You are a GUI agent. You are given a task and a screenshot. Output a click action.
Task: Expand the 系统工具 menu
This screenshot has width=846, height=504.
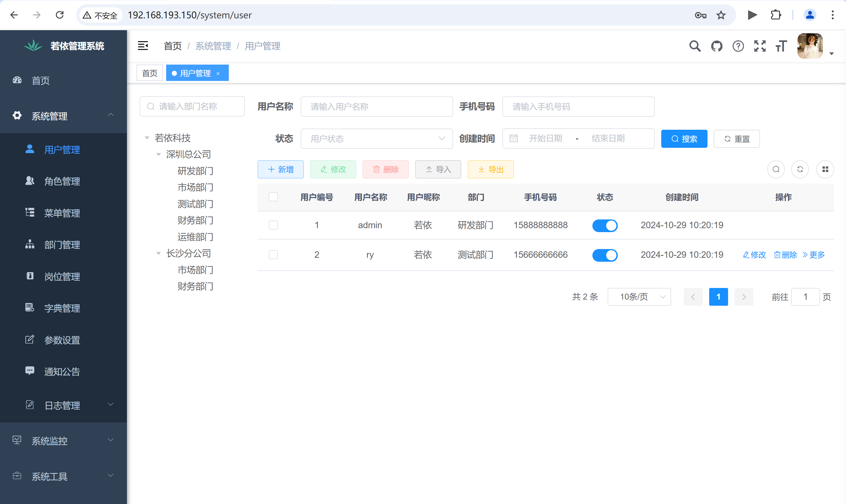(63, 476)
